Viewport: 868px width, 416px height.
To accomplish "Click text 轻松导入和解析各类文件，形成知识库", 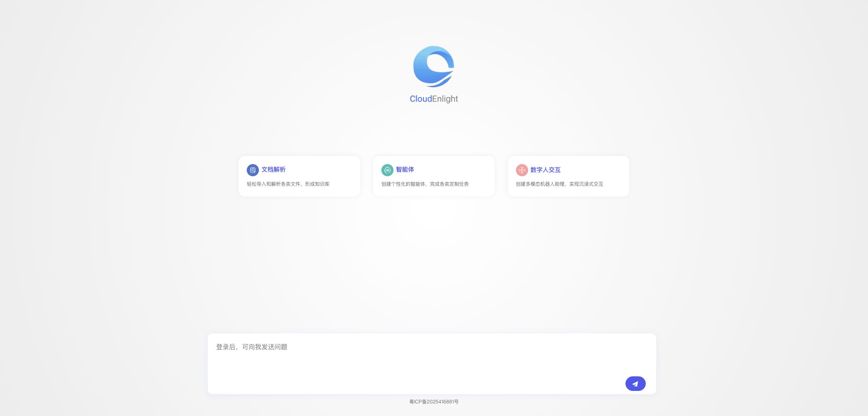I will click(288, 184).
